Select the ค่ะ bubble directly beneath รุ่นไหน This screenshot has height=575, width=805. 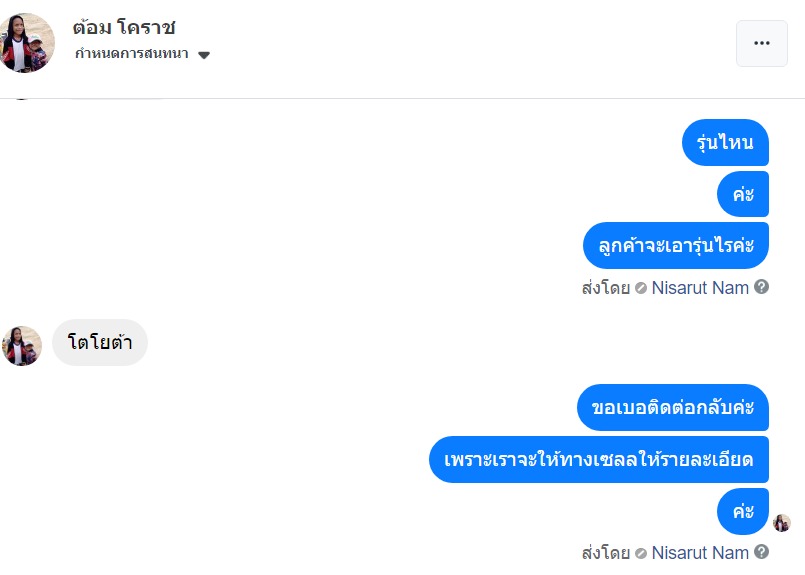click(743, 194)
